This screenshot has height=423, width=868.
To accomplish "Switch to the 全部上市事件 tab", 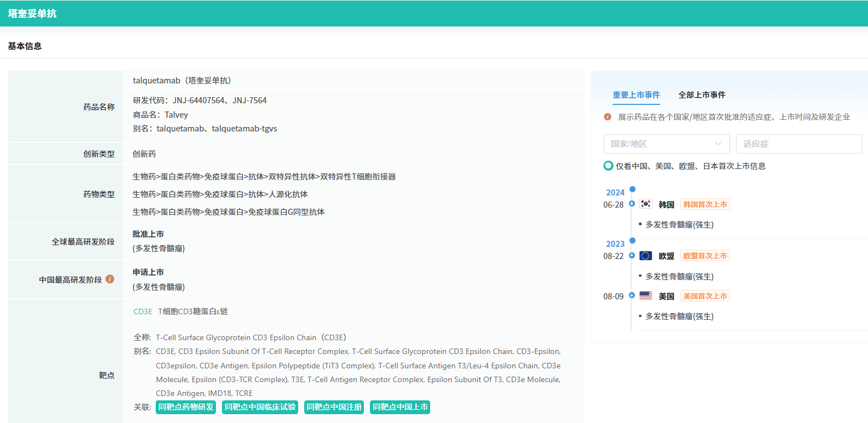I will coord(702,95).
